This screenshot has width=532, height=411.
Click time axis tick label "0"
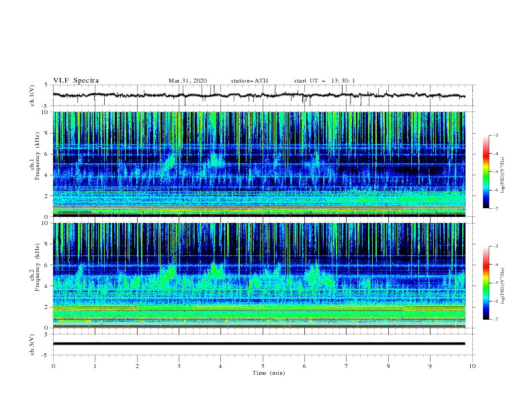click(x=53, y=366)
